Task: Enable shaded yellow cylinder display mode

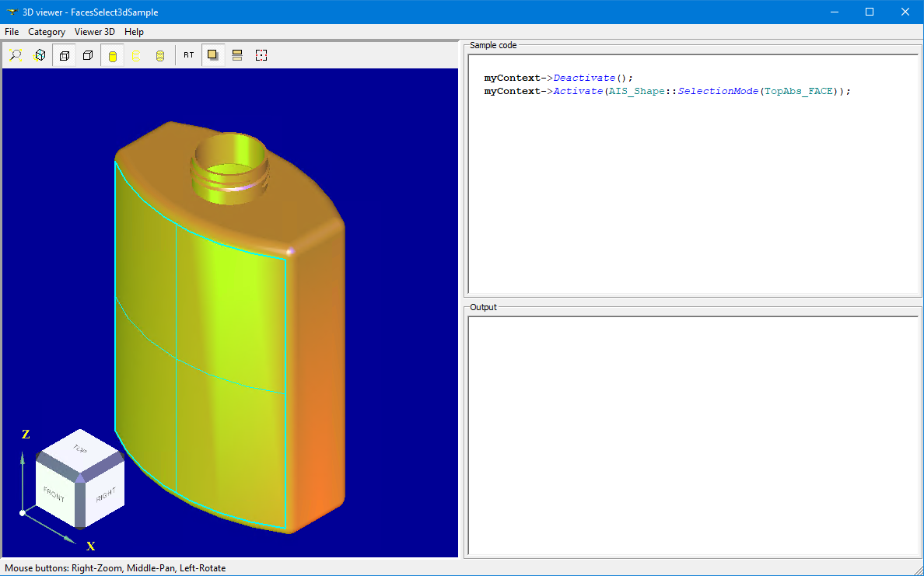Action: point(113,55)
